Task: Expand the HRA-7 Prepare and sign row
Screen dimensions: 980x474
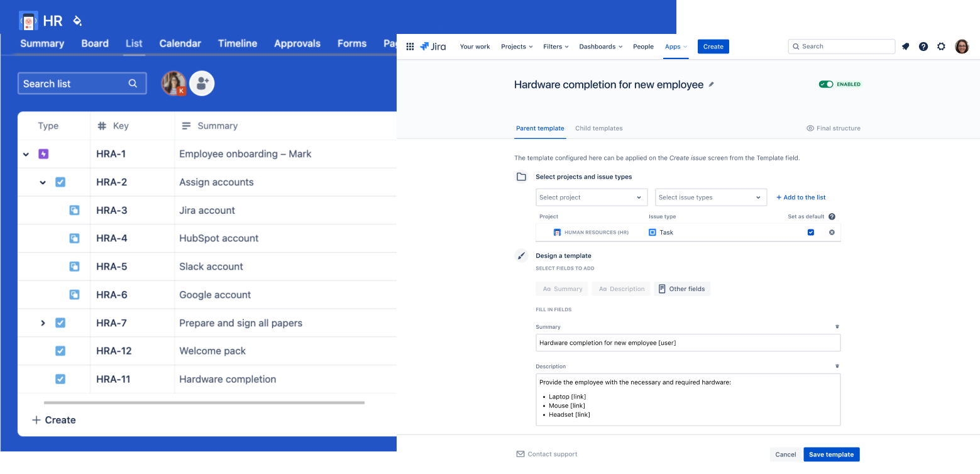Action: [x=43, y=323]
